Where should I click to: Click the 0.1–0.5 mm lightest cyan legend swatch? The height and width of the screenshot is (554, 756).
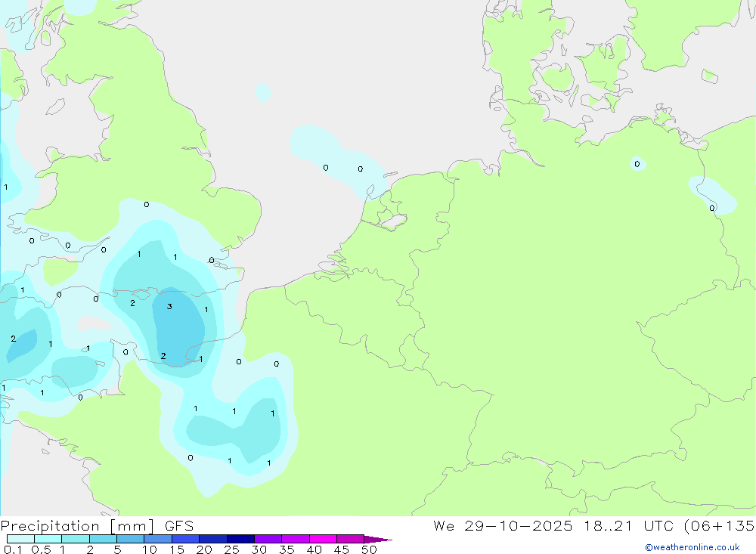(20, 539)
